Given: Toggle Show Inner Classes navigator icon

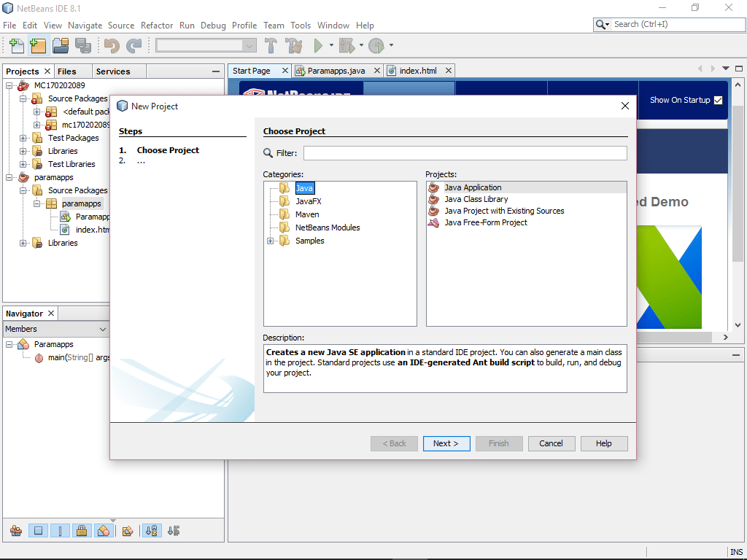Looking at the screenshot, I should tap(104, 531).
